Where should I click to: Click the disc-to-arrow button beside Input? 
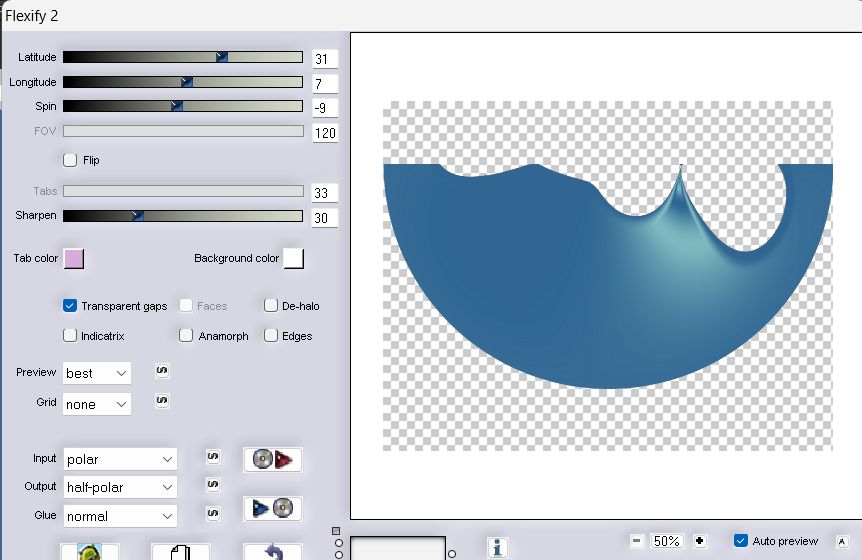(272, 459)
